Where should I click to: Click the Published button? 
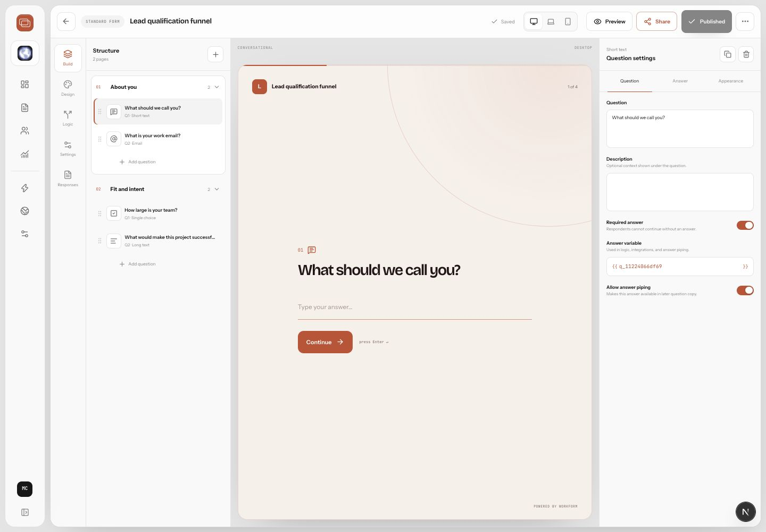click(x=706, y=22)
